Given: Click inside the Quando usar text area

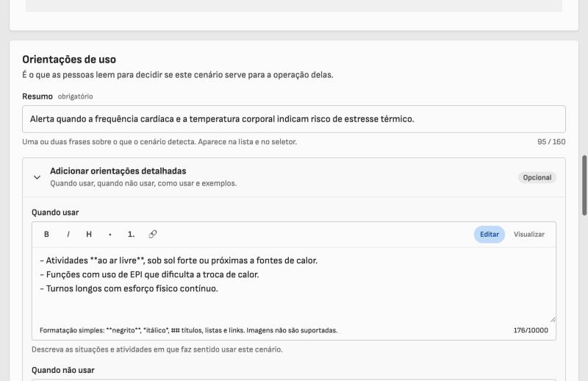Looking at the screenshot, I should point(293,285).
